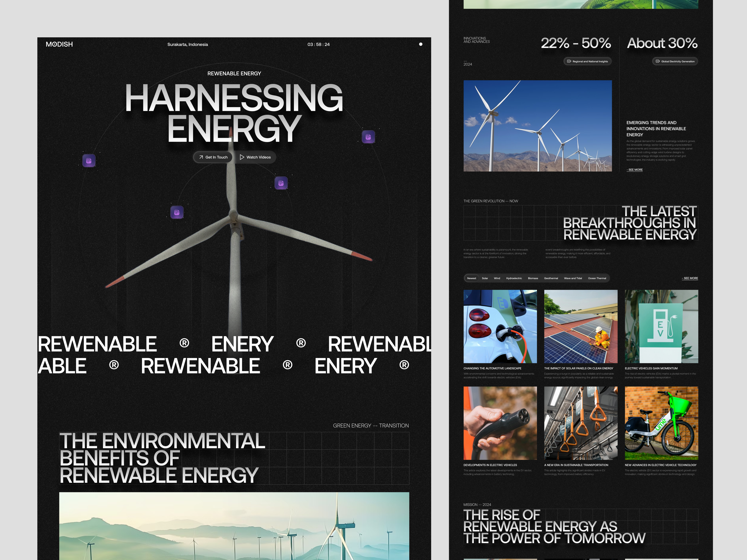Click the white status dot in the top header

point(421,44)
